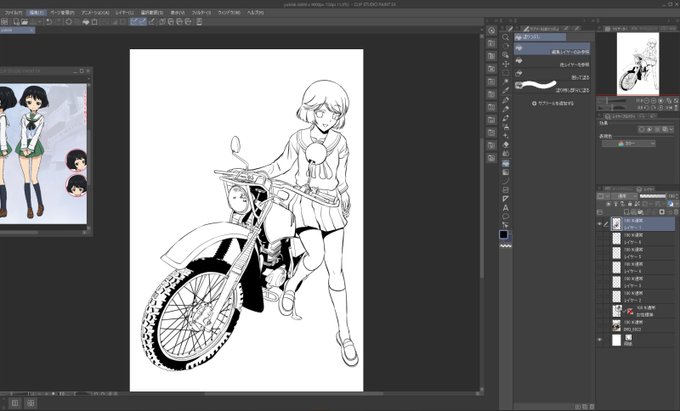This screenshot has height=411, width=680.
Task: Click Zoom out icon in Navigator
Action: click(646, 101)
